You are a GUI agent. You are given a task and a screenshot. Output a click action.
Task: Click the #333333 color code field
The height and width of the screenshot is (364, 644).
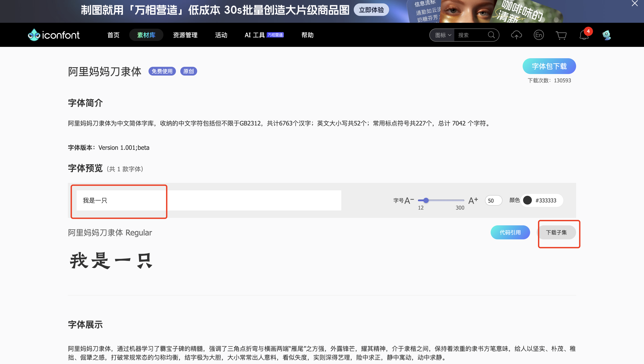tap(546, 200)
